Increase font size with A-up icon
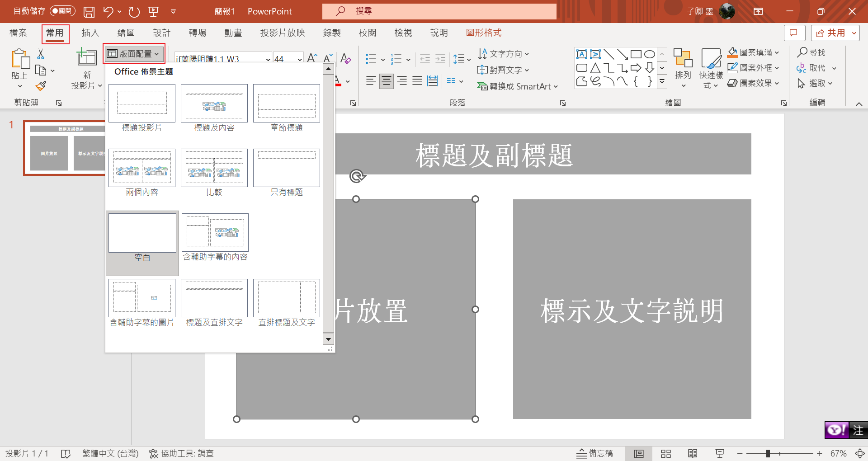 click(x=312, y=58)
